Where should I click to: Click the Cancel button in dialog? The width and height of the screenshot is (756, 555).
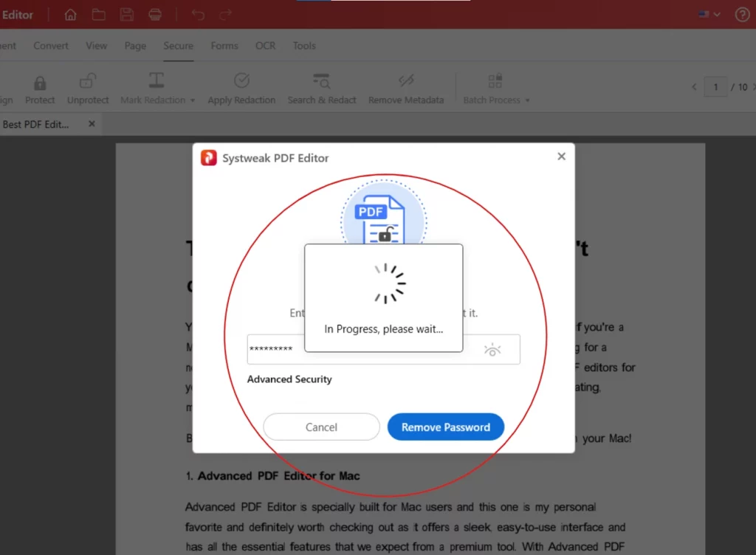[x=321, y=427]
